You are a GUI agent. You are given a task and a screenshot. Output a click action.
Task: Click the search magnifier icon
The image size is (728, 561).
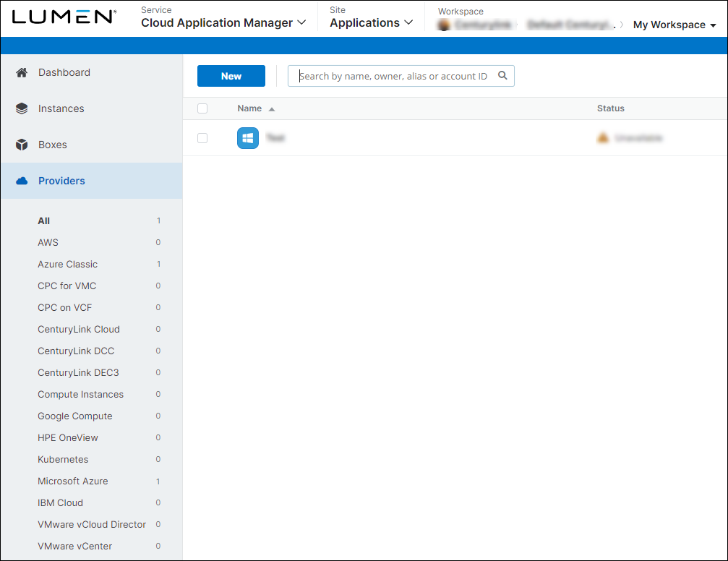click(x=502, y=76)
